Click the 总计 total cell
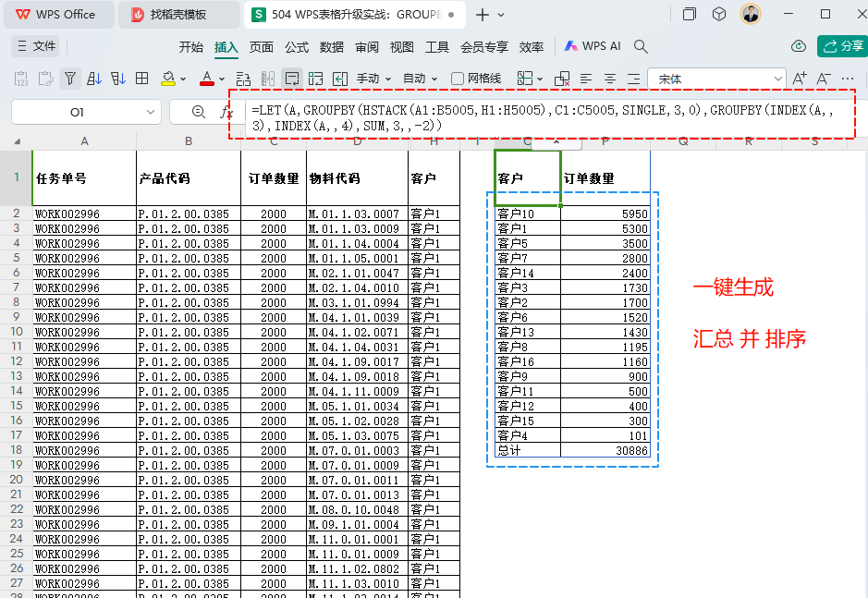The height and width of the screenshot is (598, 868). pos(528,450)
